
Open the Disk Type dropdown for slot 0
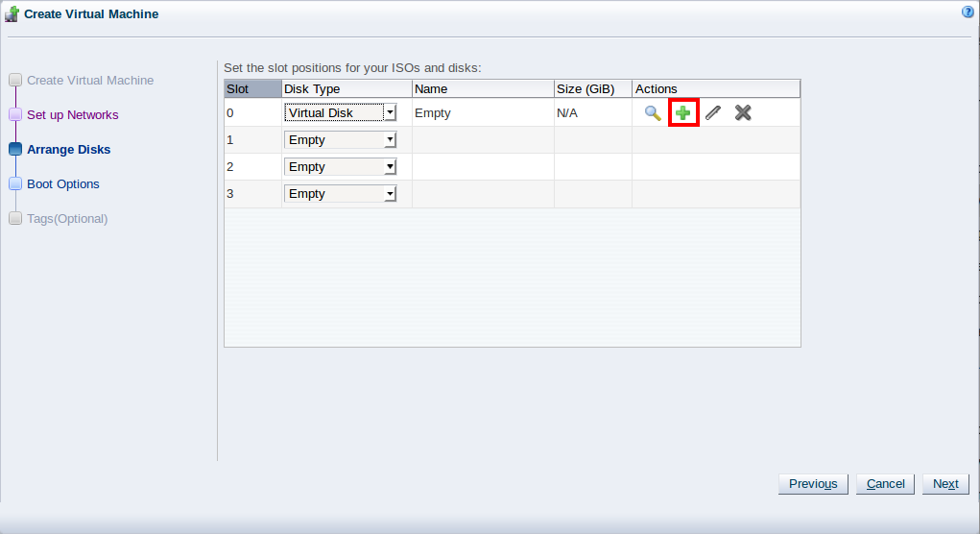340,112
